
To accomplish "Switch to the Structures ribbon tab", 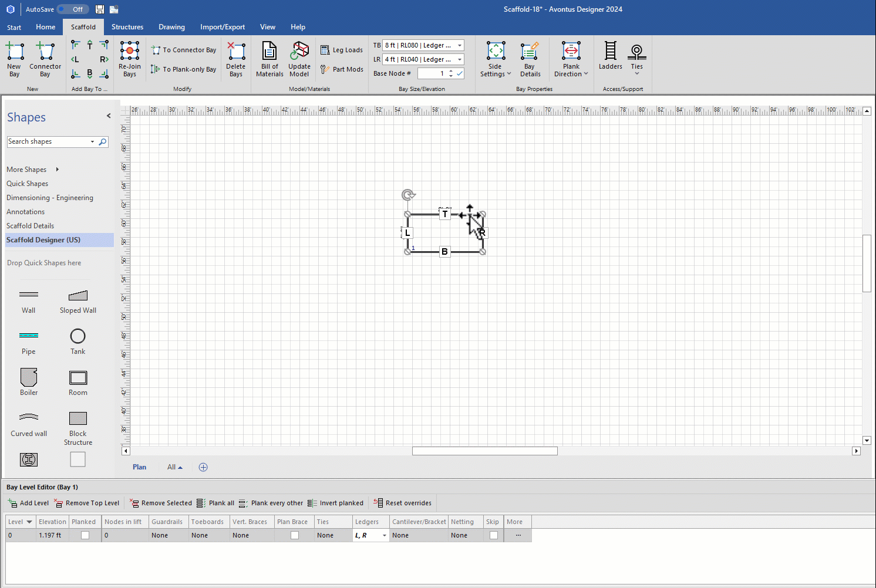I will [127, 27].
